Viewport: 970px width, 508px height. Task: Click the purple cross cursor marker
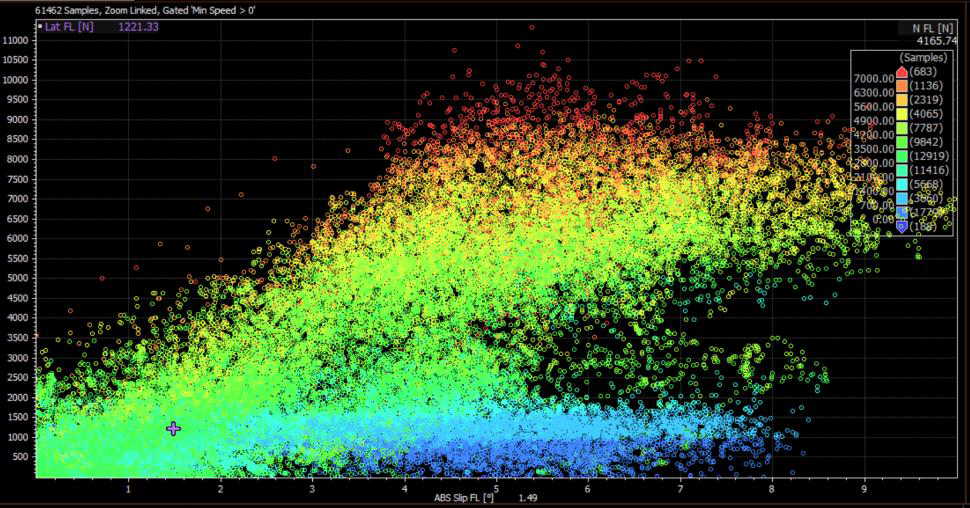[173, 428]
